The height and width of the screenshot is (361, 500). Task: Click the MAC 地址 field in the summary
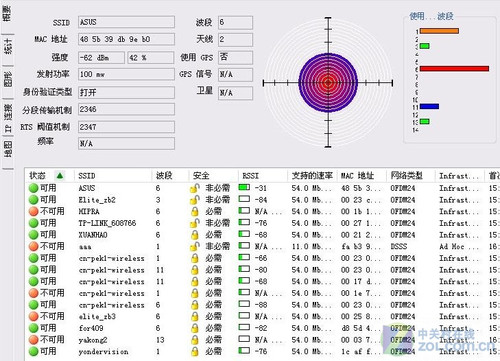pos(126,39)
